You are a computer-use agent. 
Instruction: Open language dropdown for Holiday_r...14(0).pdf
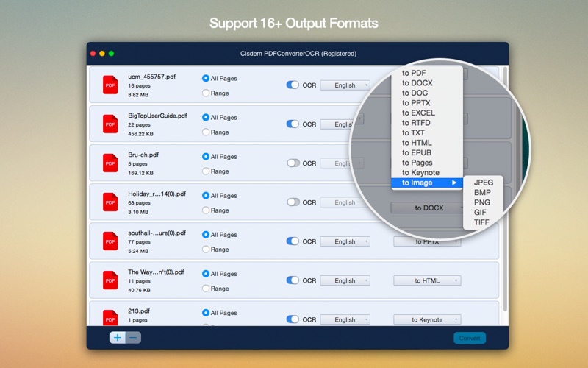[343, 202]
